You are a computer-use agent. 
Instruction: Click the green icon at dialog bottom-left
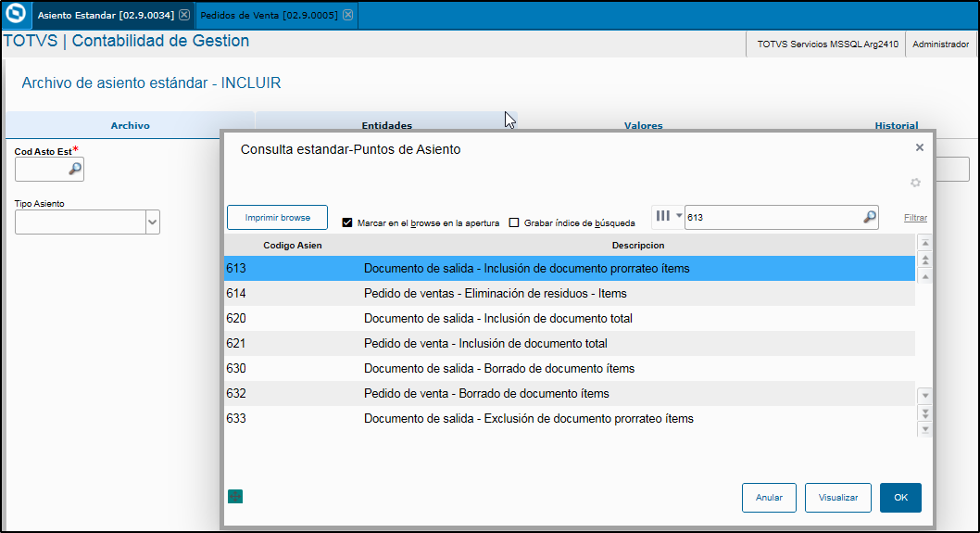[235, 497]
